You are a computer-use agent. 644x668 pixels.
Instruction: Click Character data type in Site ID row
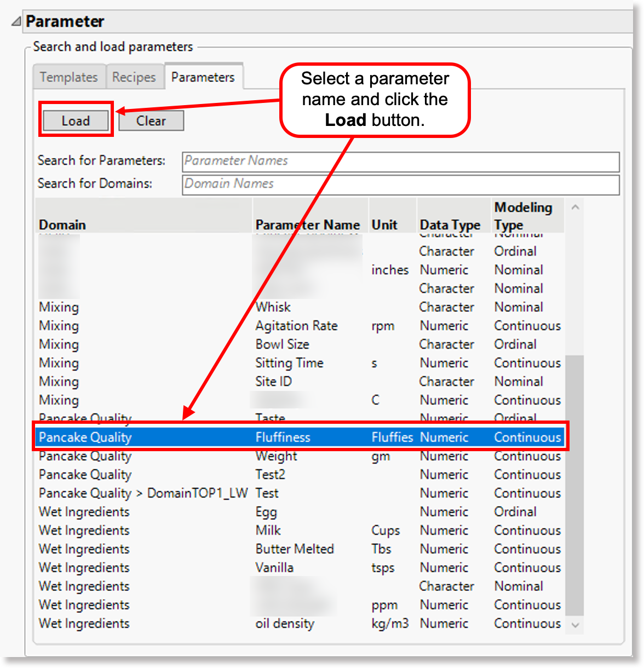coord(446,382)
